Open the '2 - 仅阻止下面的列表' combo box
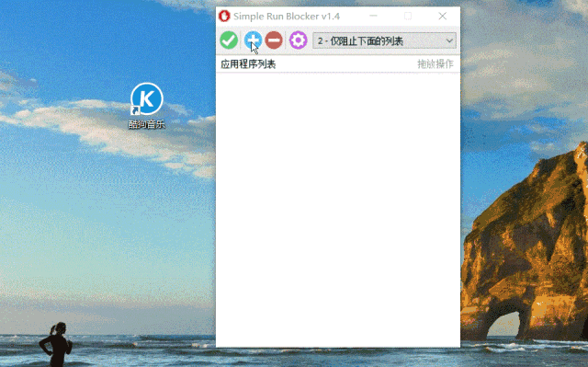The height and width of the screenshot is (367, 588). click(x=384, y=40)
